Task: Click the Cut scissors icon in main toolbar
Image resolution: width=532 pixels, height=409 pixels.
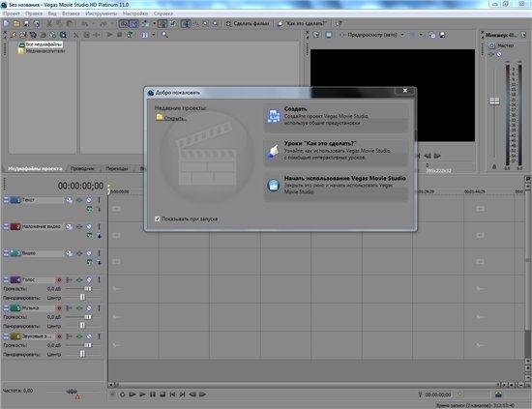Action: pyautogui.click(x=49, y=23)
